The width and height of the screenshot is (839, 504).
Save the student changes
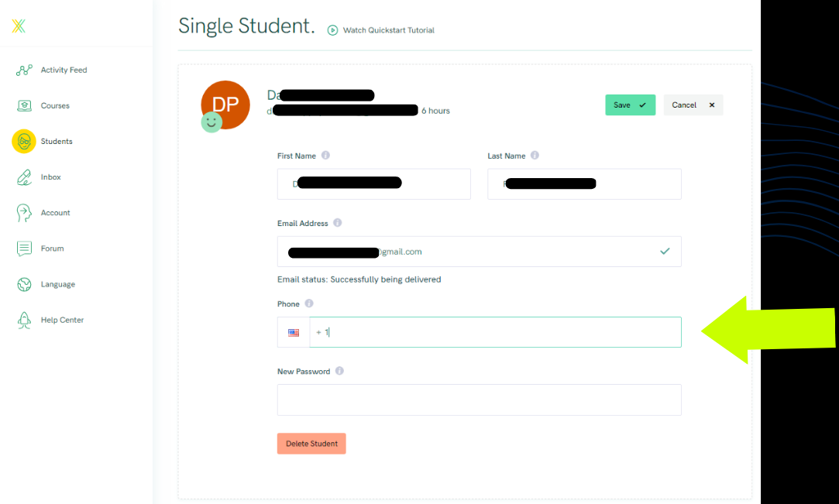[x=630, y=105]
